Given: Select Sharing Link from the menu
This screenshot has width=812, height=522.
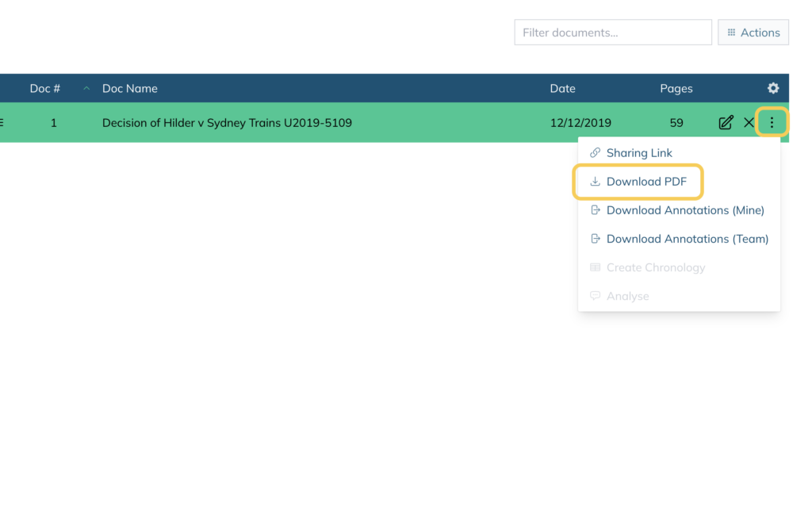Looking at the screenshot, I should pos(679,153).
